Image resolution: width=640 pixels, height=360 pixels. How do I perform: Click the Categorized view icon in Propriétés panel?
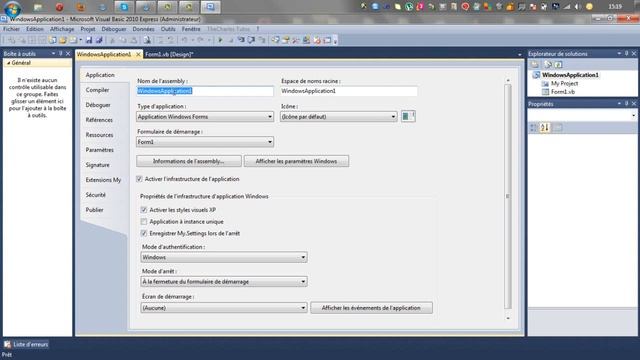(533, 128)
